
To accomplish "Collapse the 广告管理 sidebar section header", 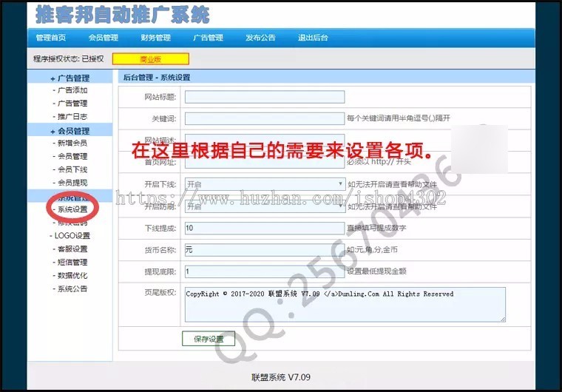I will tap(70, 78).
